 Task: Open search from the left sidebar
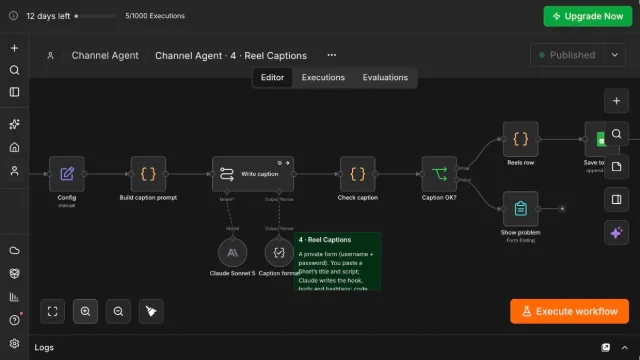point(14,70)
